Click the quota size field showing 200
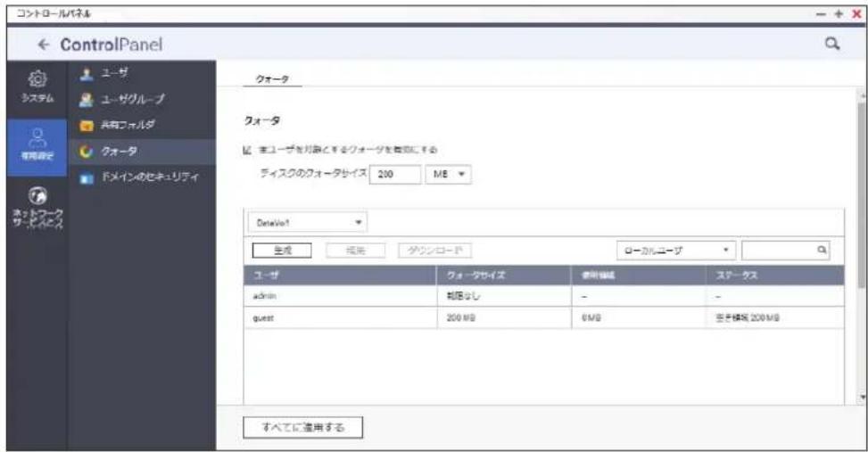Viewport: 868px width, 452px height. point(394,174)
